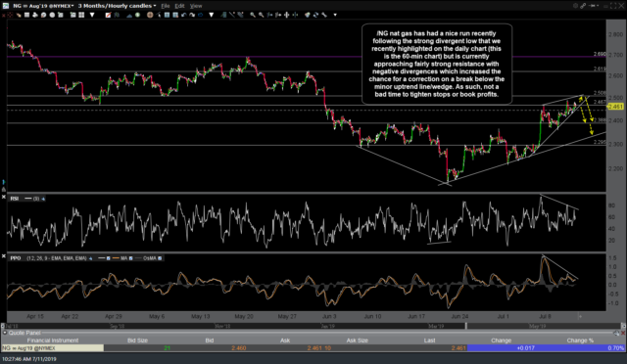627x364 pixels.
Task: Click the zoom-out magnifier toolbar icon
Action: (x=261, y=15)
